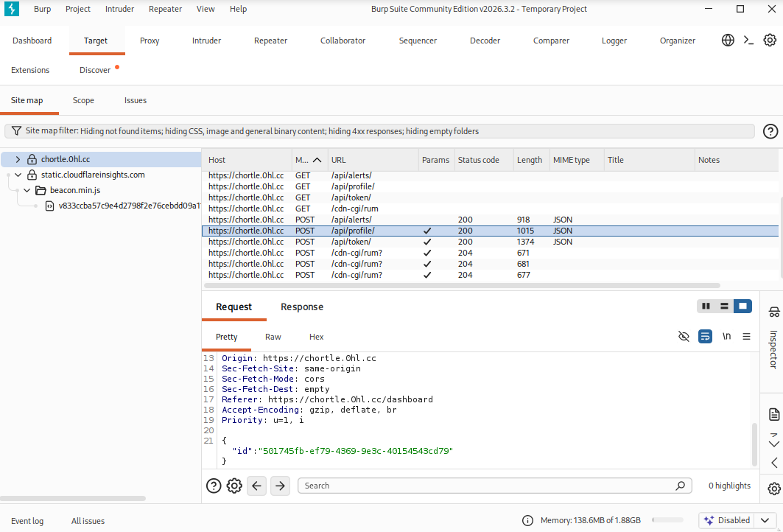Click lock icon beside static.cloudflareinsights.com

32,175
